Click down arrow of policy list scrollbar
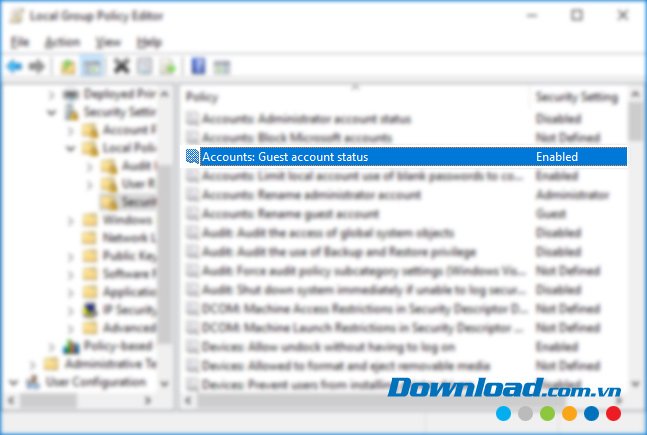 point(635,384)
